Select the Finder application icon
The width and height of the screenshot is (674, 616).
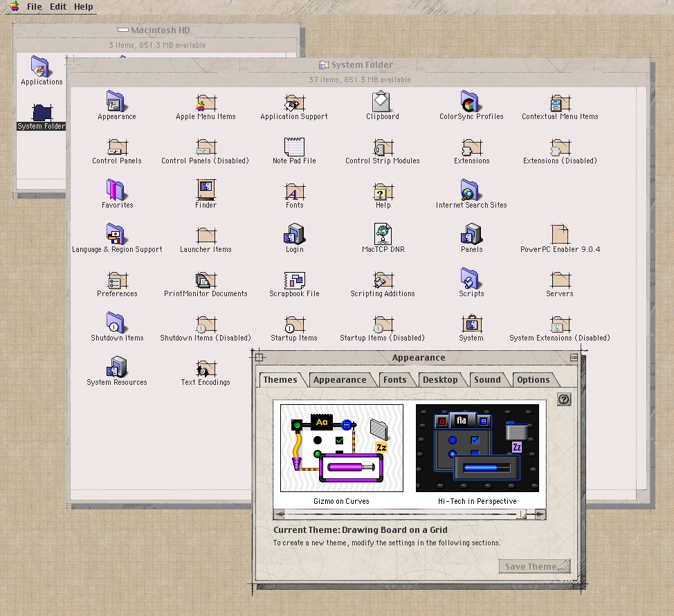(206, 190)
